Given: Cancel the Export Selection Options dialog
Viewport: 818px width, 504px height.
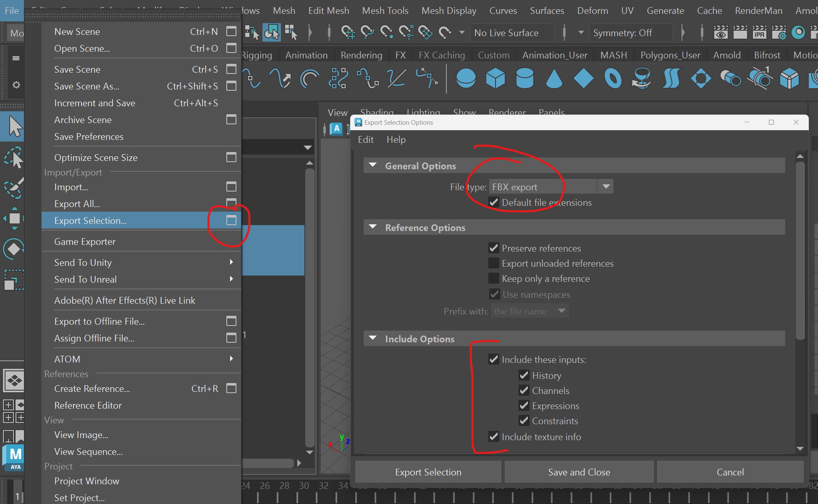Looking at the screenshot, I should pos(730,472).
